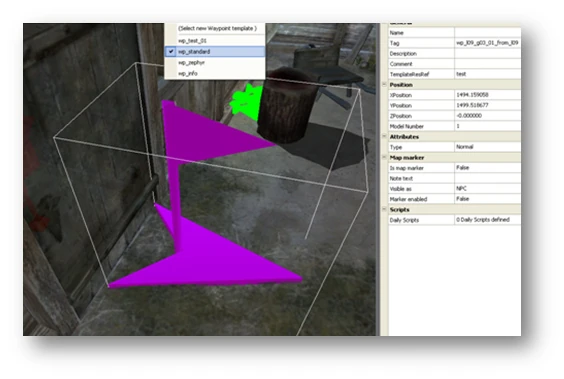Image resolution: width=564 pixels, height=379 pixels.
Task: Collapse the Scripts property group
Action: (x=384, y=209)
